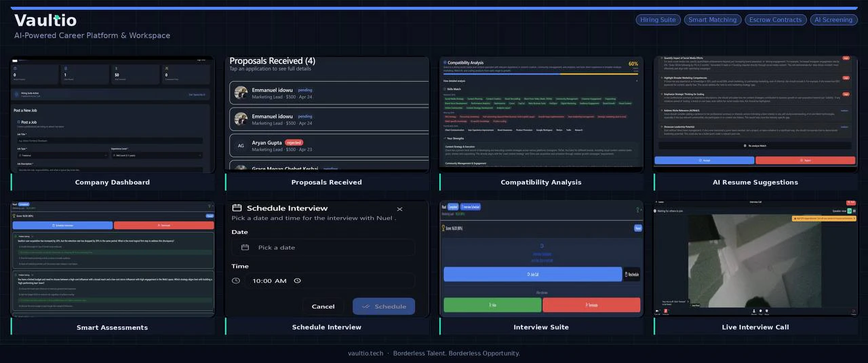Click the red Reject button
868x363 pixels.
[x=806, y=161]
